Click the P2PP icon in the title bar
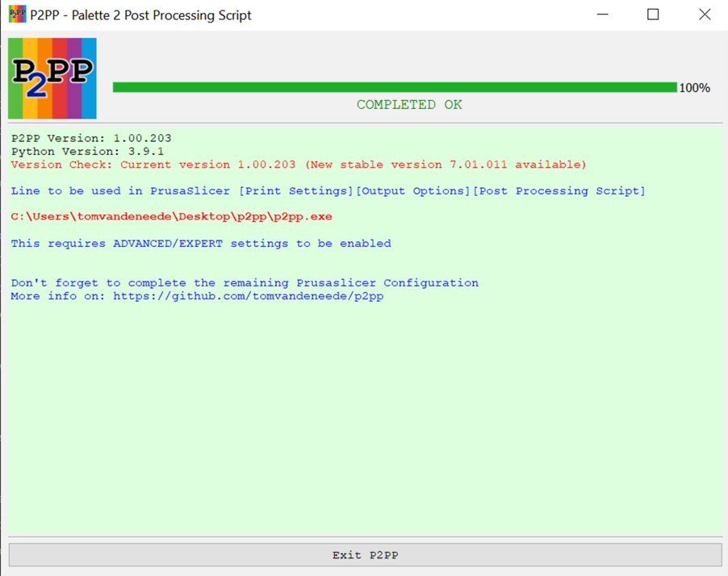Image resolution: width=728 pixels, height=576 pixels. click(17, 15)
